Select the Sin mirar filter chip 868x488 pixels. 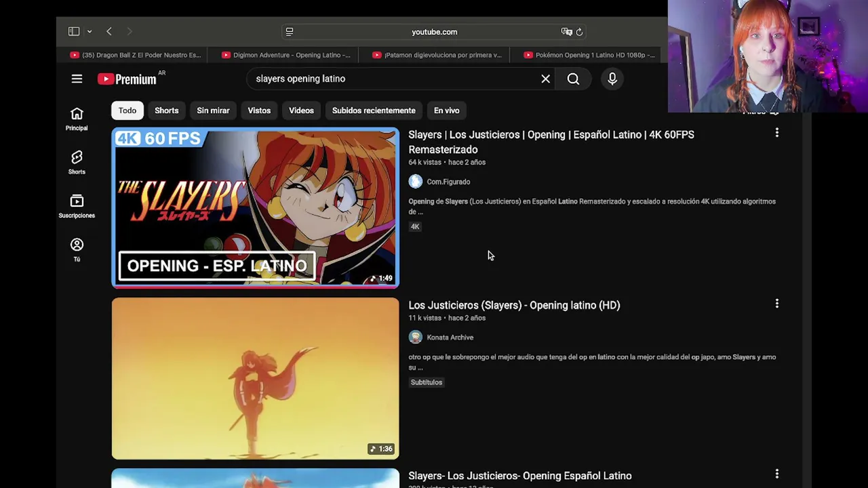point(213,110)
